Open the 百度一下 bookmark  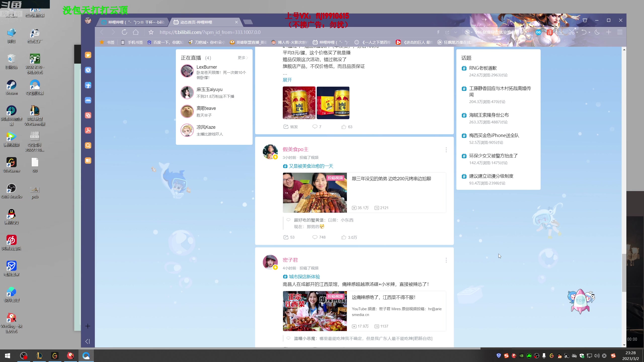(166, 42)
